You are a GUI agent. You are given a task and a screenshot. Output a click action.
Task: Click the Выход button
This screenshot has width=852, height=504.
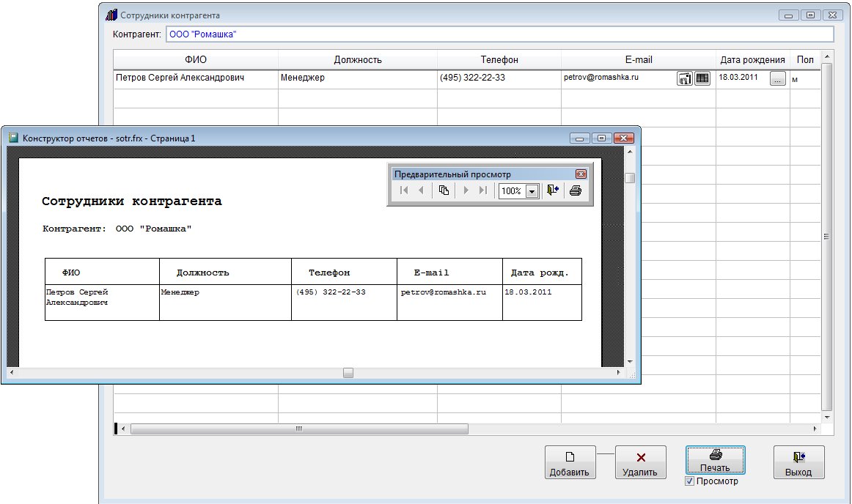(x=798, y=462)
